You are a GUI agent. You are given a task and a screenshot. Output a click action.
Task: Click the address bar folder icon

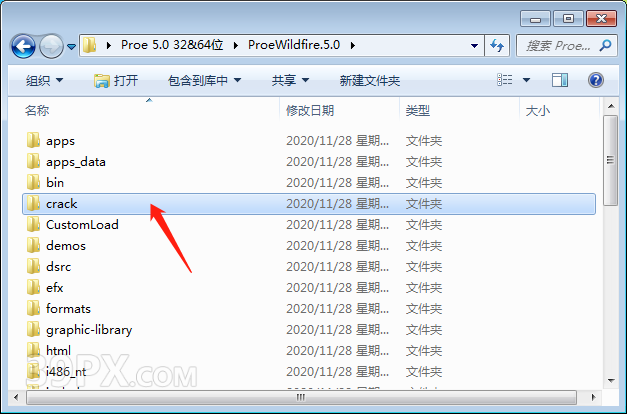pos(90,45)
